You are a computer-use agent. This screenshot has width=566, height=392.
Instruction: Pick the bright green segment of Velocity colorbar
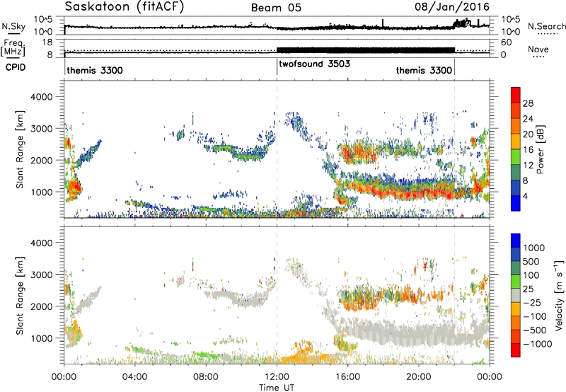[516, 281]
